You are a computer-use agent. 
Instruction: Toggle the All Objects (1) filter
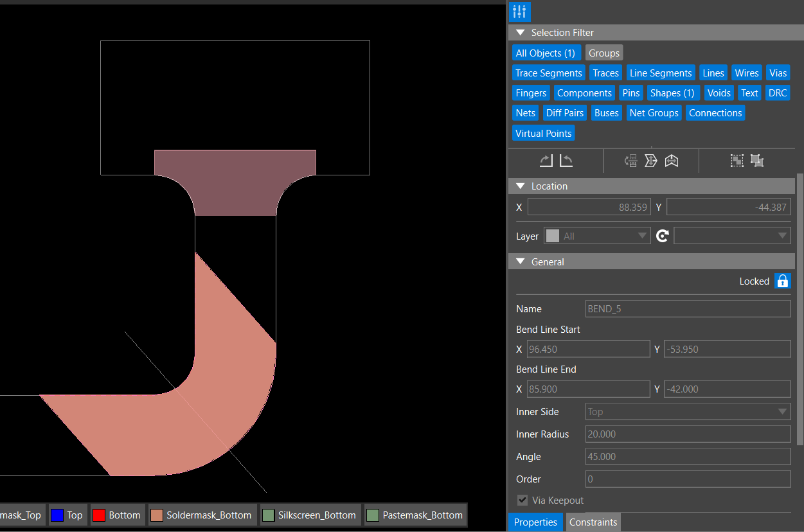[546, 53]
